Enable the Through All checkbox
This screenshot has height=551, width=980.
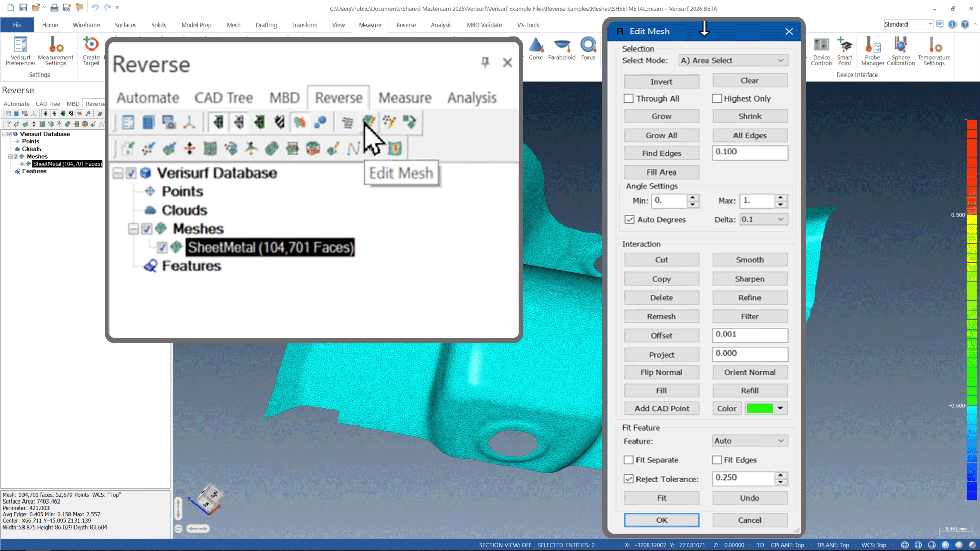629,98
